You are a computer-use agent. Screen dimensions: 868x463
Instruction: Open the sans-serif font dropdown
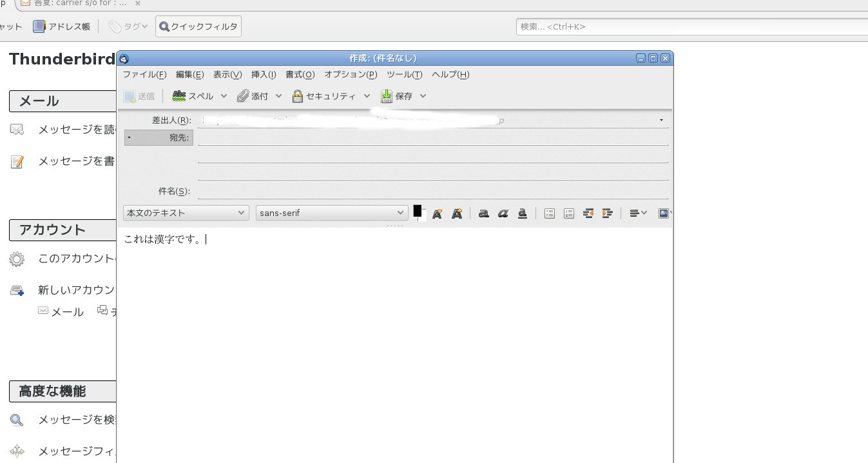(x=331, y=213)
